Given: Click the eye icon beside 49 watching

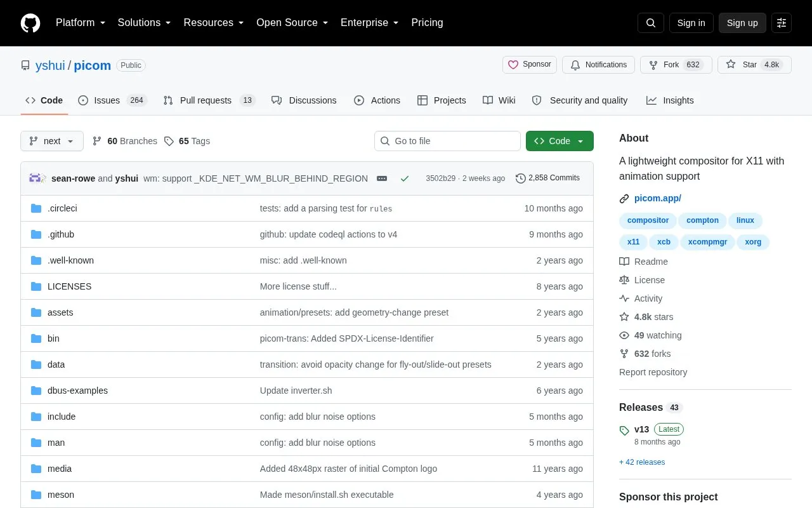Looking at the screenshot, I should (624, 335).
